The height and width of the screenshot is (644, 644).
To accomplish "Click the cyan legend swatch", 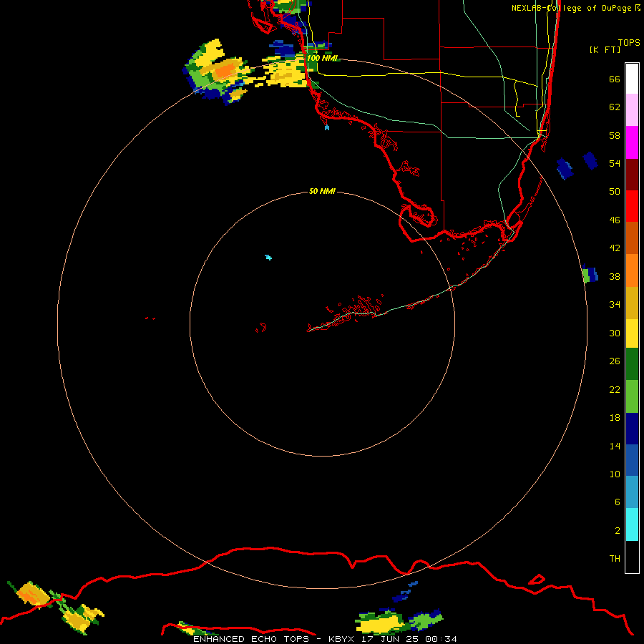I will 632,525.
